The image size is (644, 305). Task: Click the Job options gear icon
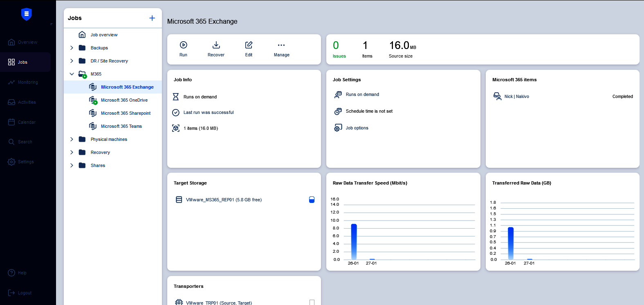(x=338, y=128)
